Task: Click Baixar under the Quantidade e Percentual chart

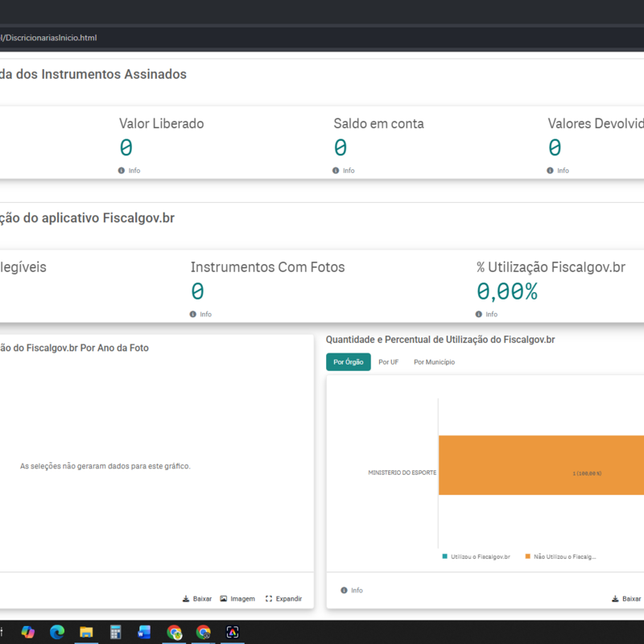Action: point(626,599)
